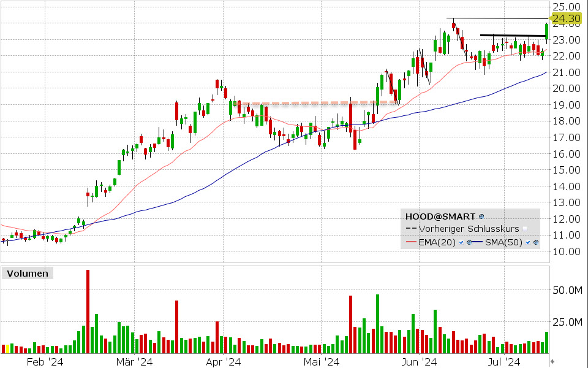Open EMA(20) indicator settings icon
This screenshot has height=368, width=588.
469,243
